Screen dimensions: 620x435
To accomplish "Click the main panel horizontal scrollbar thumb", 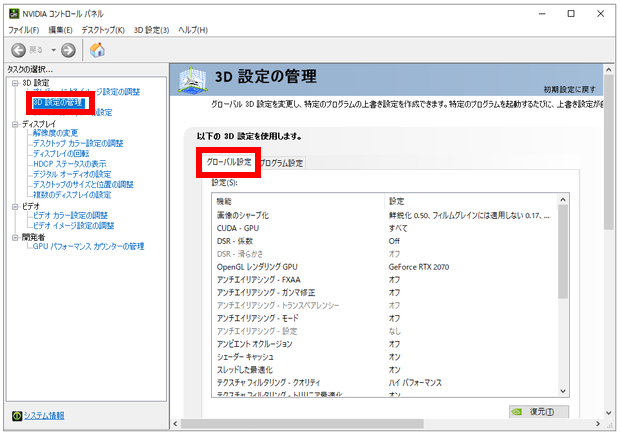I will point(302,424).
